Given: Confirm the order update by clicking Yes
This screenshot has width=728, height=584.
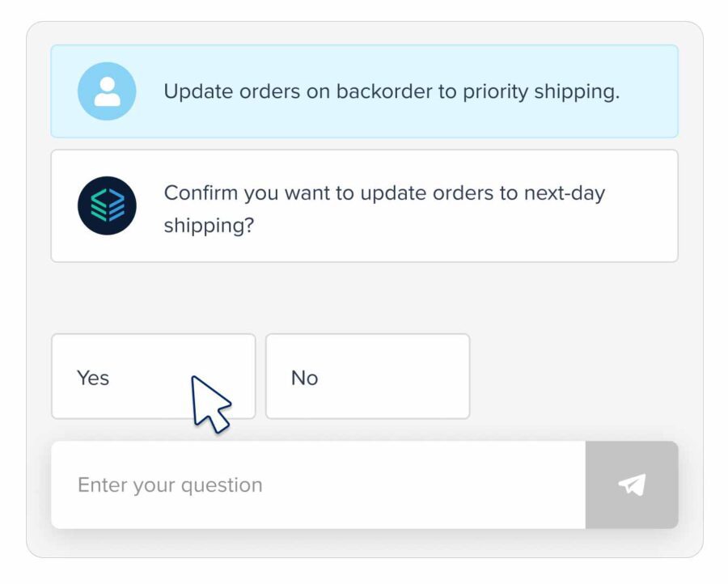Looking at the screenshot, I should [x=121, y=376].
